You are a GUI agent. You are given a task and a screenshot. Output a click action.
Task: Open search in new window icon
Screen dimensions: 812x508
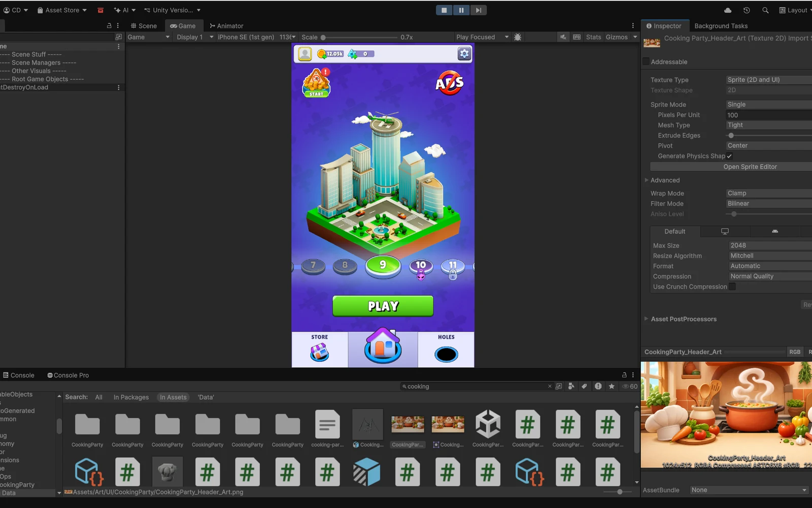559,387
